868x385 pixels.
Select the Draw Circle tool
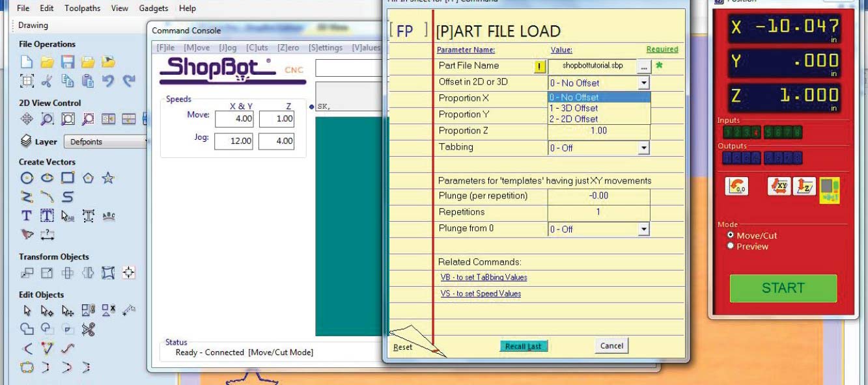(27, 178)
